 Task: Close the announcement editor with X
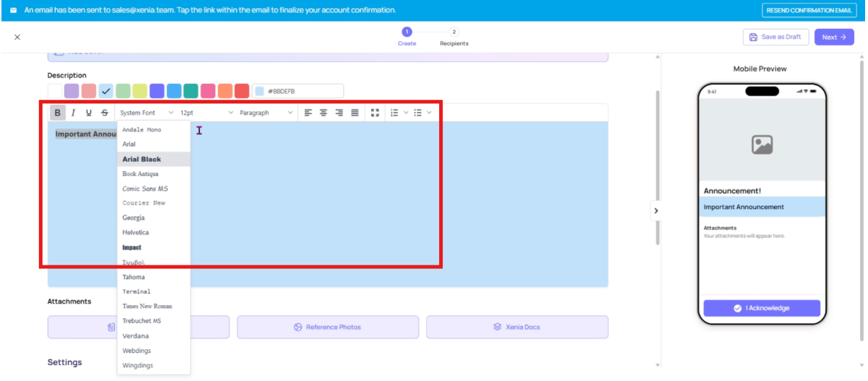[17, 37]
